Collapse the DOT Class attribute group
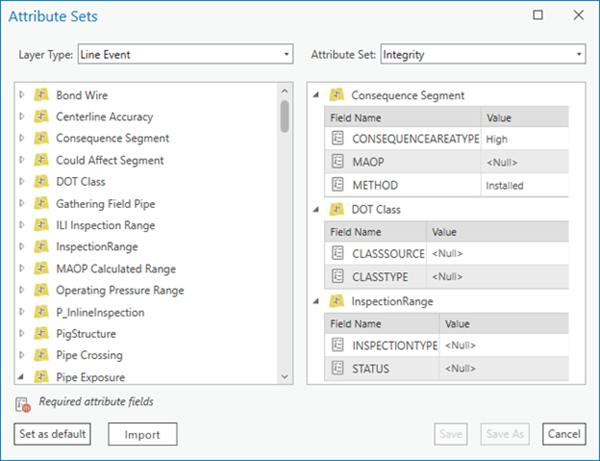Screen dimensions: 600x461 point(317,209)
